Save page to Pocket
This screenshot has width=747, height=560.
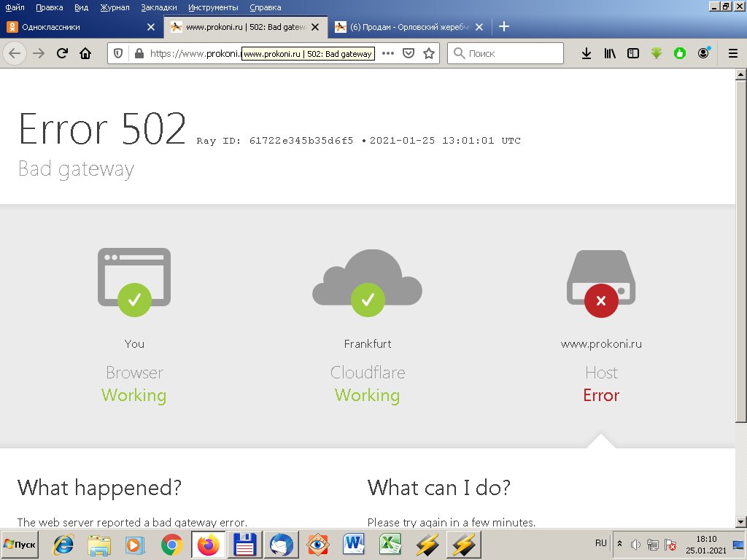409,53
